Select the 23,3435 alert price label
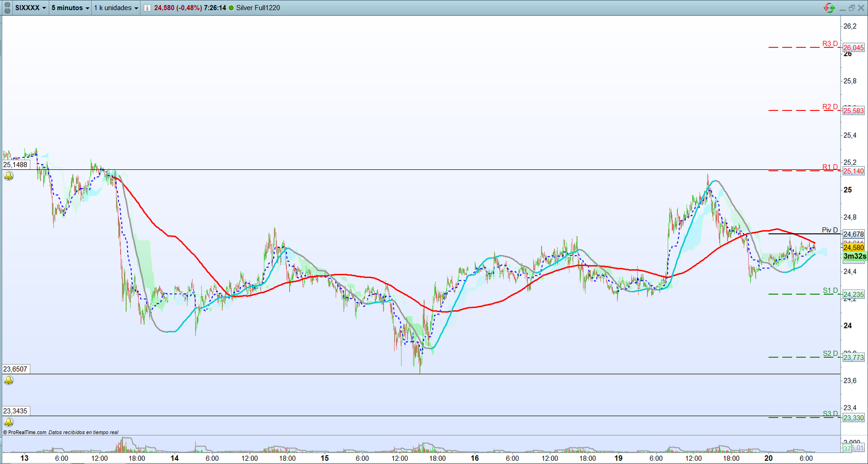 pos(16,411)
